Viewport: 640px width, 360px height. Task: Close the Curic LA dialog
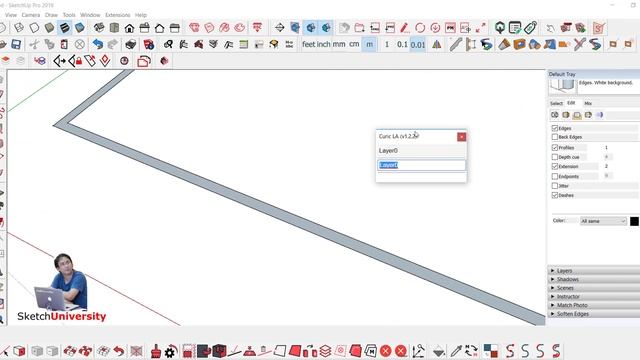pos(462,137)
